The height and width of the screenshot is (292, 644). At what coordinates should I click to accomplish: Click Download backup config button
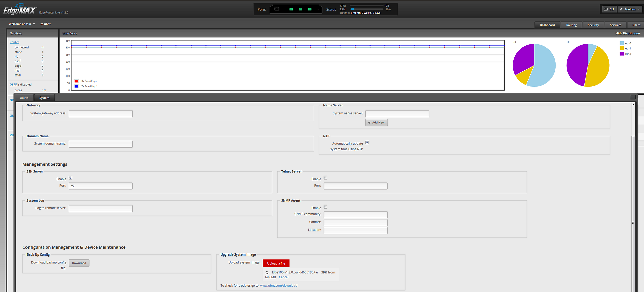coord(79,263)
